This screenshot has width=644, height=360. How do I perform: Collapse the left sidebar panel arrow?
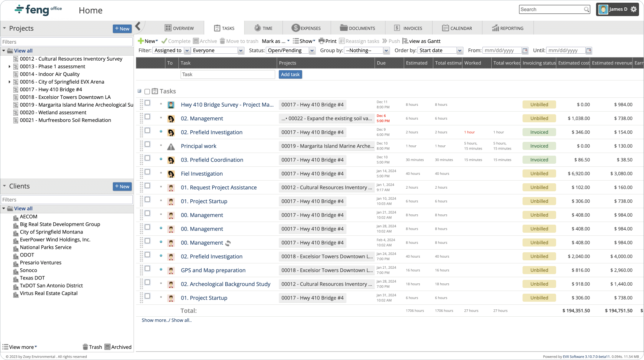[138, 26]
